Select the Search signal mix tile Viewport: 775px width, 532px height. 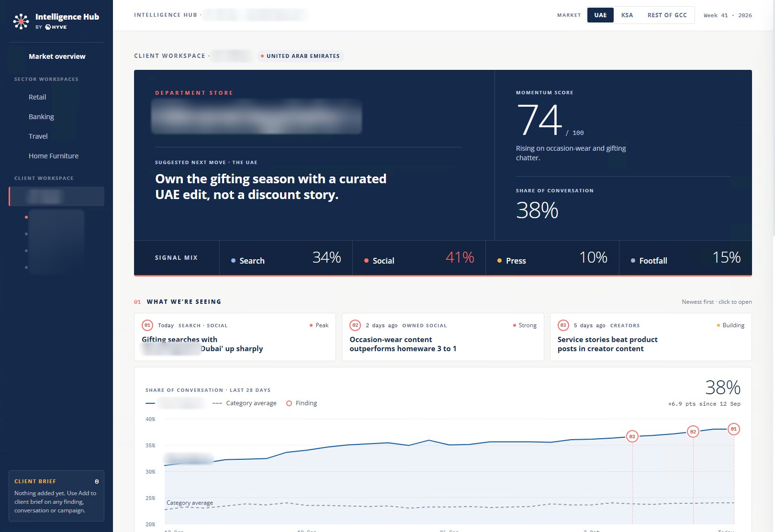pyautogui.click(x=286, y=258)
